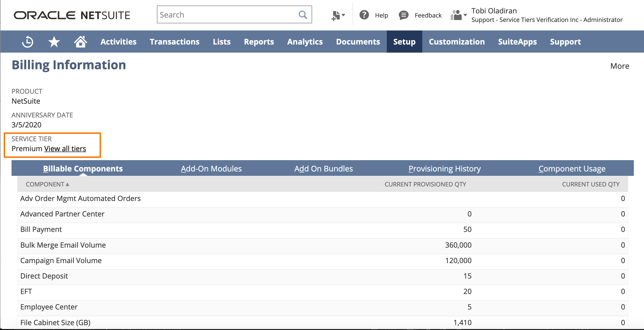
Task: Click the View all tiers link
Action: click(65, 148)
